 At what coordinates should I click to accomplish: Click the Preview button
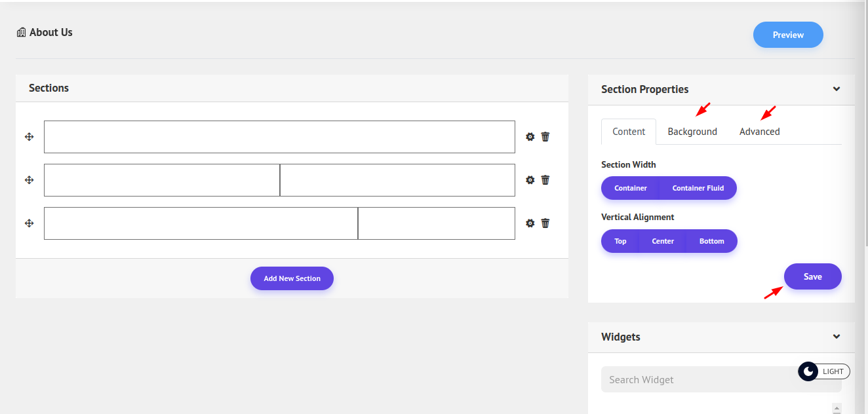tap(788, 35)
